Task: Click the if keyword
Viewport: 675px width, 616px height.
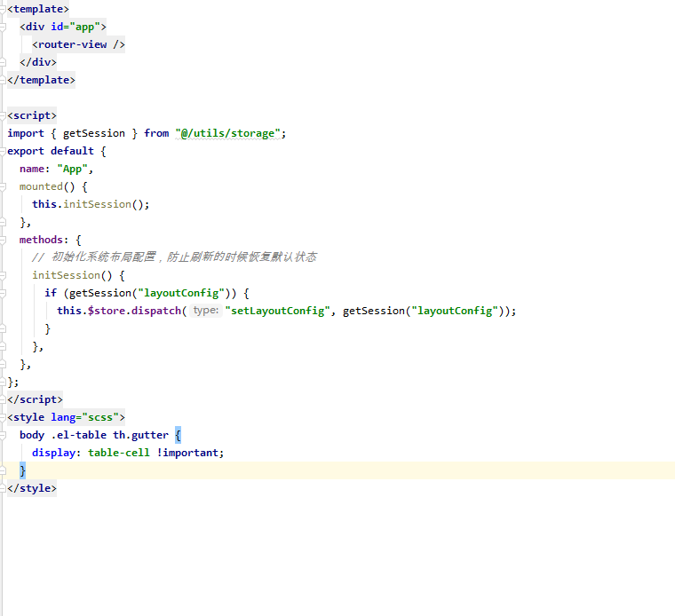Action: (x=51, y=293)
